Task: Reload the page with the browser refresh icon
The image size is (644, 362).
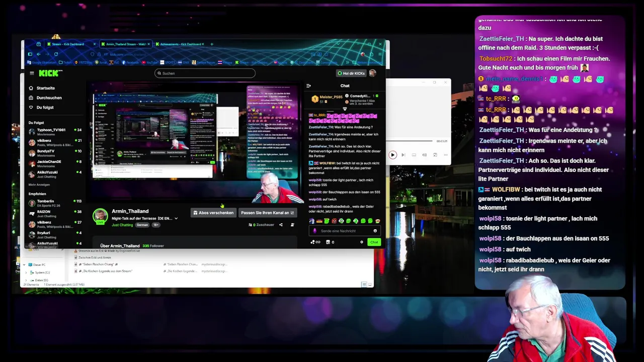Action: click(x=56, y=54)
